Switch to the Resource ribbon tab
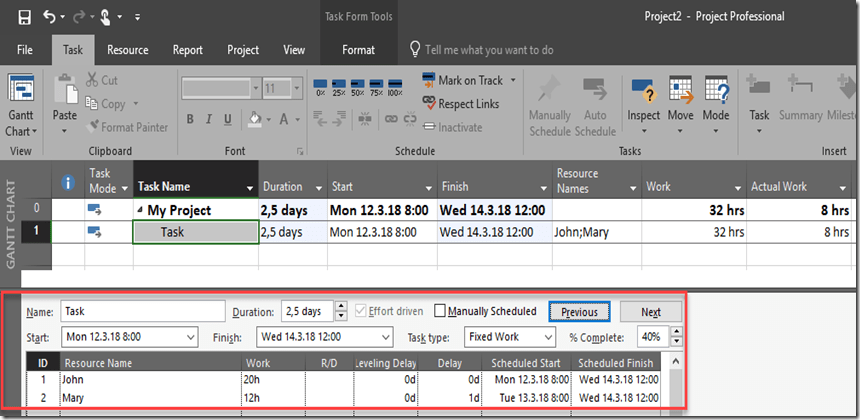Image resolution: width=860 pixels, height=420 pixels. pyautogui.click(x=127, y=50)
